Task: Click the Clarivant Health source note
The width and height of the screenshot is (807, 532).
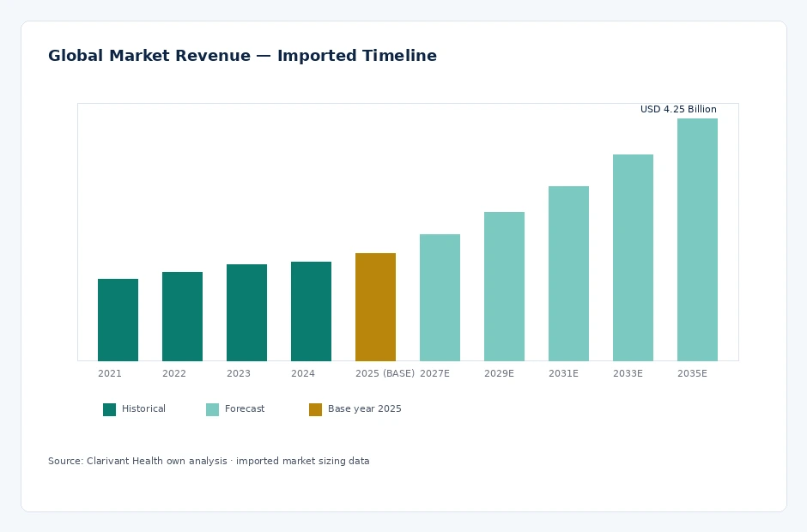Action: tap(209, 461)
